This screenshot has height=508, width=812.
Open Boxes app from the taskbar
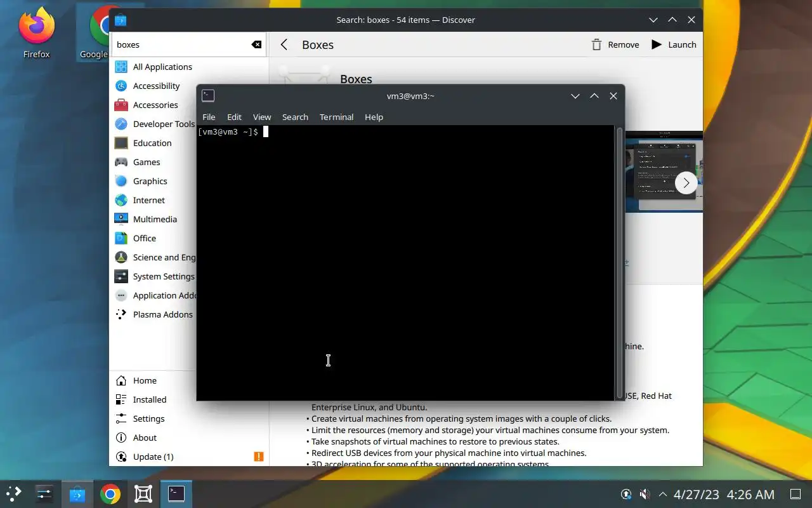pos(143,493)
